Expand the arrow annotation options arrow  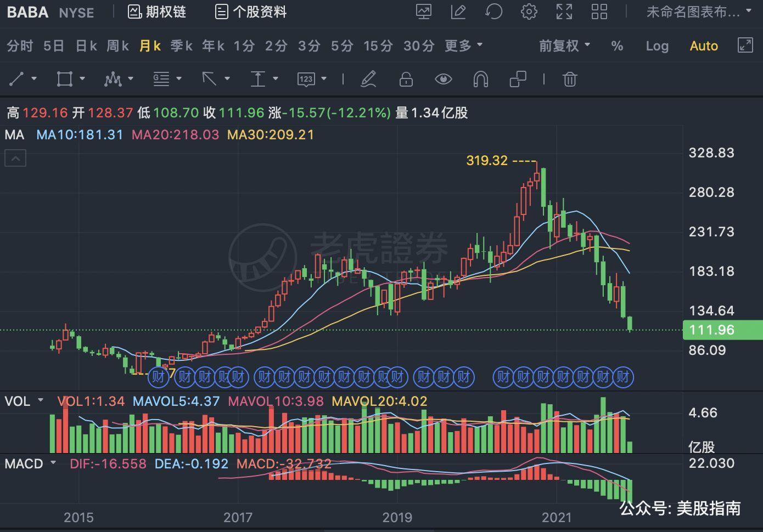click(227, 79)
